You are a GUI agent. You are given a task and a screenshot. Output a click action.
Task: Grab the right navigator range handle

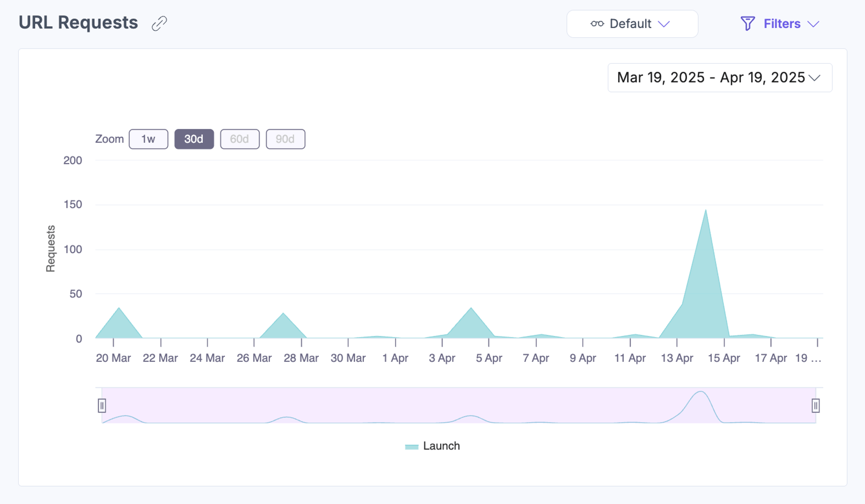[x=816, y=405]
